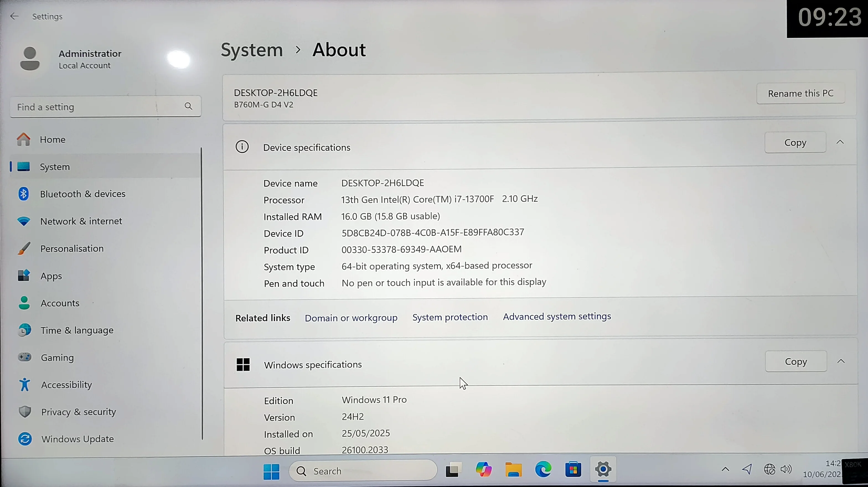Copy the Windows specifications
This screenshot has width=868, height=487.
click(796, 361)
